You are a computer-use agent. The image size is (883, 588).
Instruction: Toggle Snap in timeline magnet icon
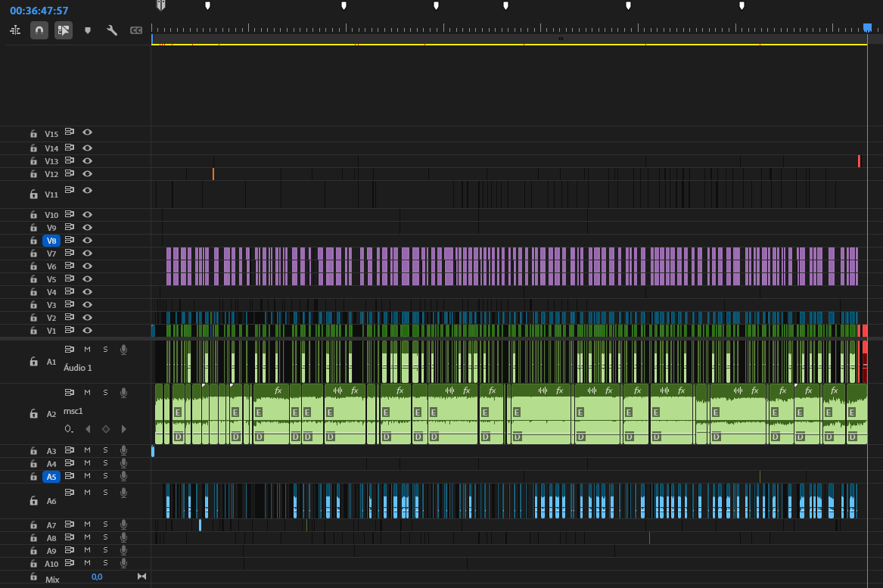(x=39, y=30)
